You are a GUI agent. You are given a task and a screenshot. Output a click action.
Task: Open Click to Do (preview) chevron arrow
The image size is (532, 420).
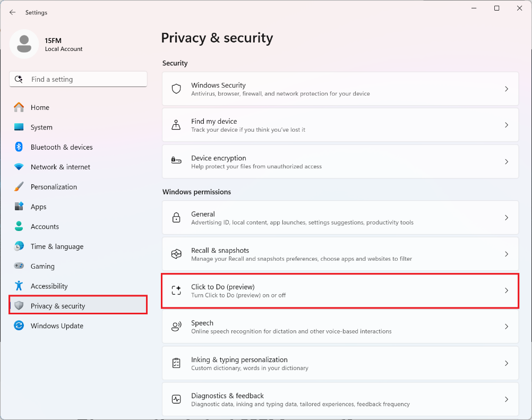507,290
